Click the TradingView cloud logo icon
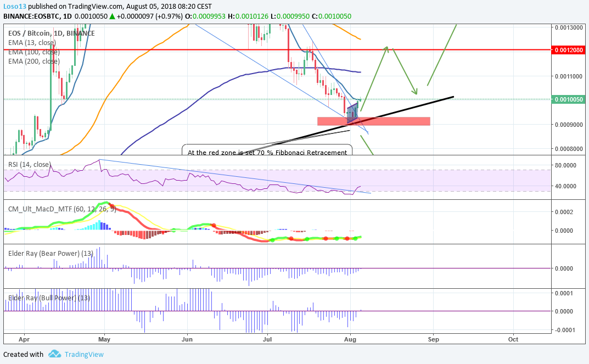The width and height of the screenshot is (589, 364). tap(55, 354)
